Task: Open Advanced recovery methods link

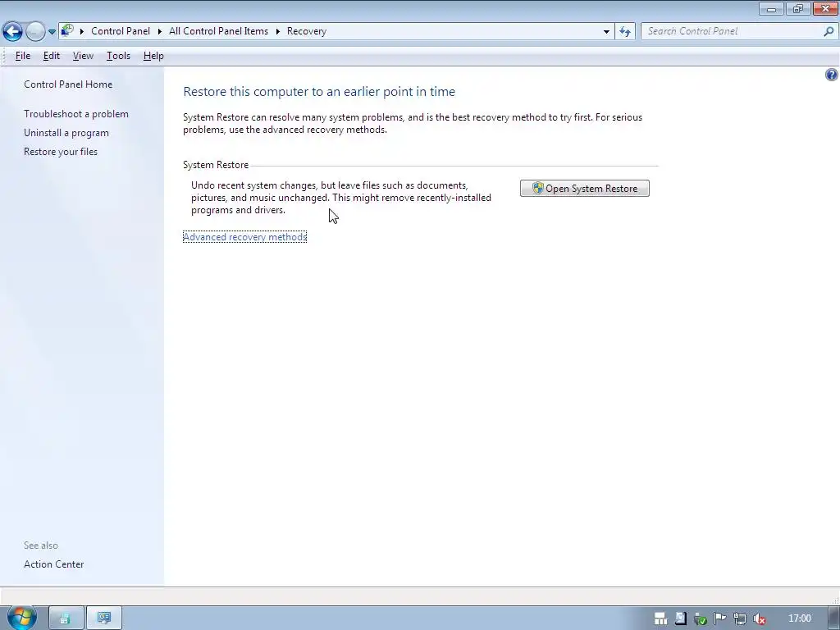Action: click(244, 237)
